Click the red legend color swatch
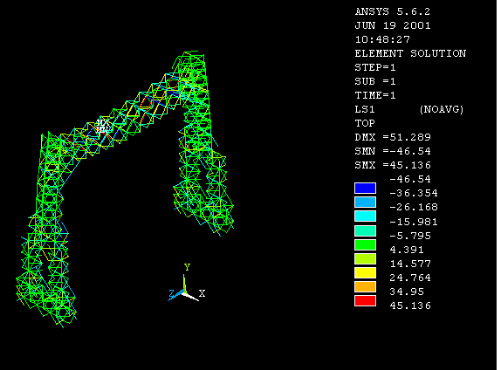The height and width of the screenshot is (370, 497). [x=365, y=301]
